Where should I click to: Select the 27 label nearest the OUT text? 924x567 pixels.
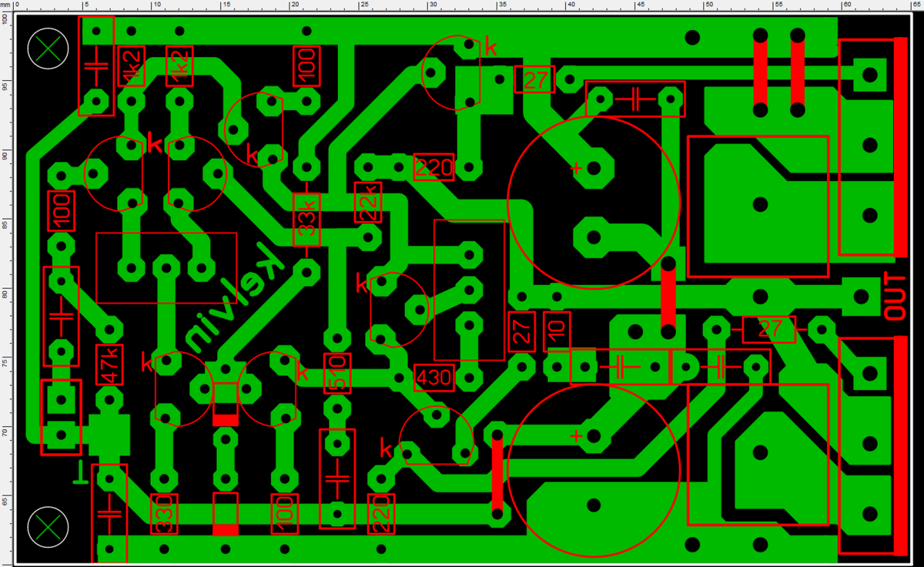(768, 329)
